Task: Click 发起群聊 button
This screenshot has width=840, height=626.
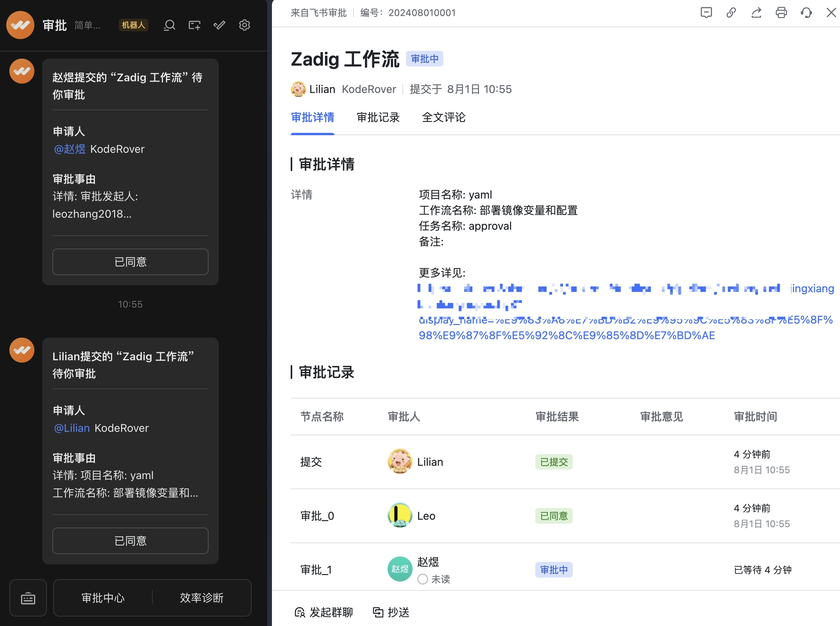Action: (323, 612)
